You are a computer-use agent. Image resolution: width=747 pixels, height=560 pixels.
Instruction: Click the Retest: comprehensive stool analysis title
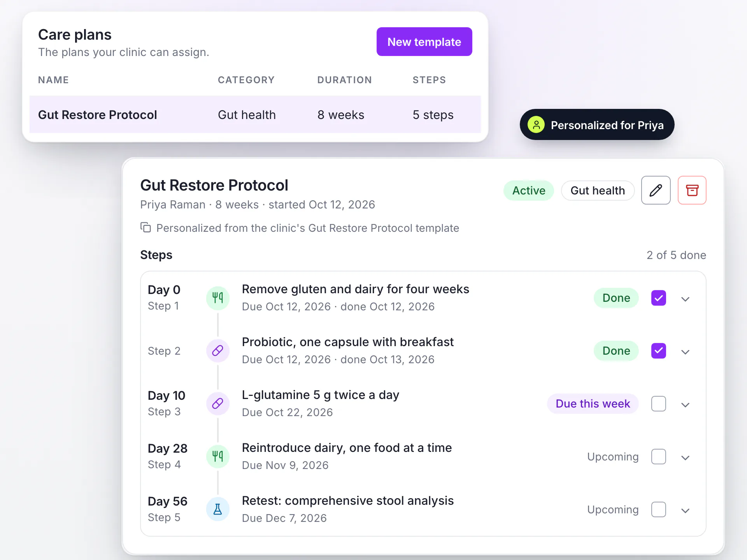coord(348,500)
